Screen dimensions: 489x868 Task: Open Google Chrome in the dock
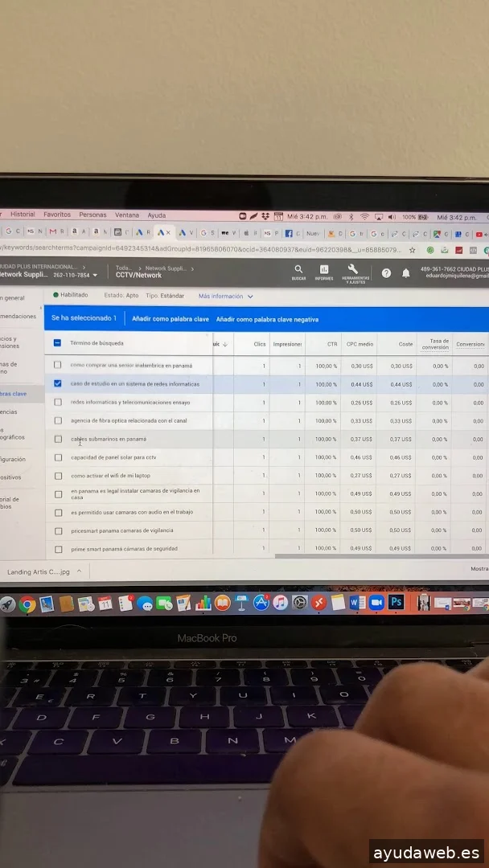click(x=27, y=604)
